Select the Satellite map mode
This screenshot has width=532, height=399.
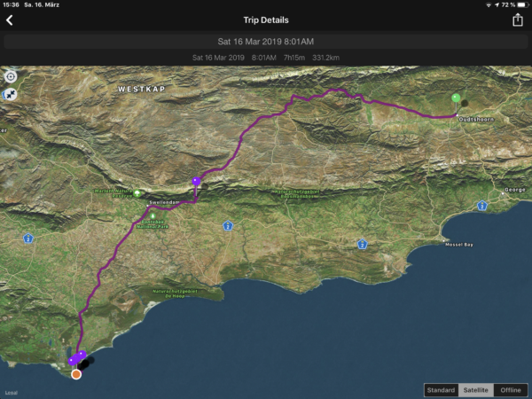coord(476,390)
